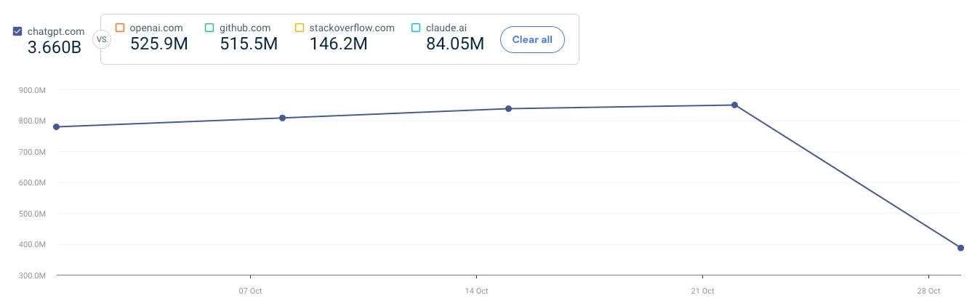Click the 84.05M visits value

click(454, 44)
